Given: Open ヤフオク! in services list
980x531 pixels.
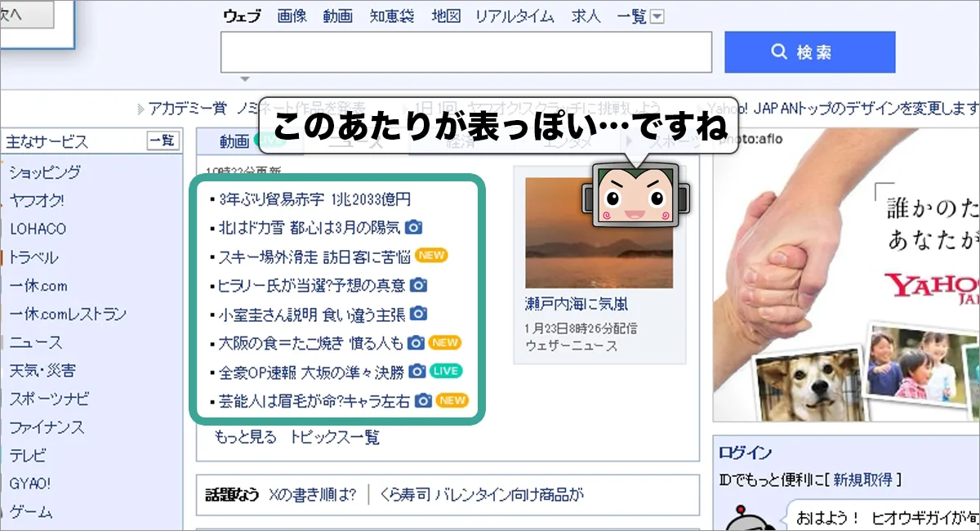Looking at the screenshot, I should pyautogui.click(x=38, y=200).
